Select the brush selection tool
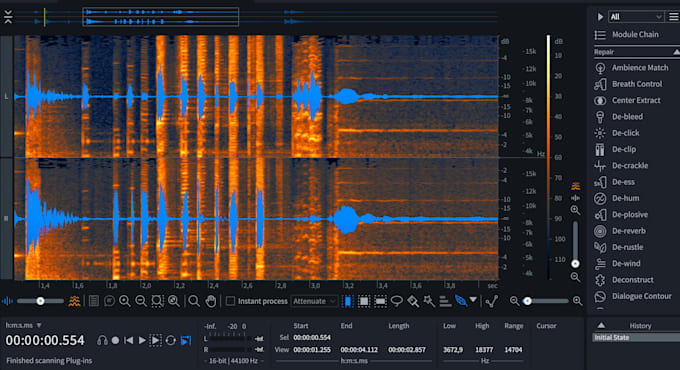 (413, 301)
